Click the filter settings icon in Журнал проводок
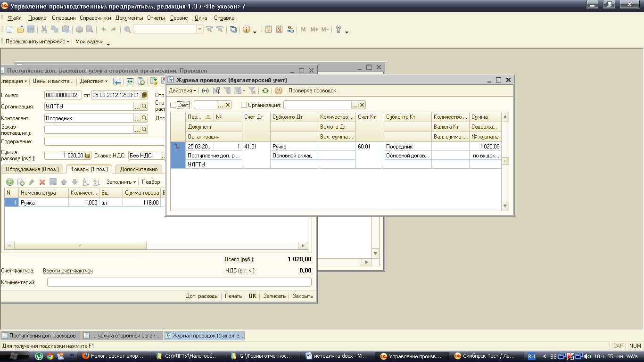 click(x=216, y=90)
